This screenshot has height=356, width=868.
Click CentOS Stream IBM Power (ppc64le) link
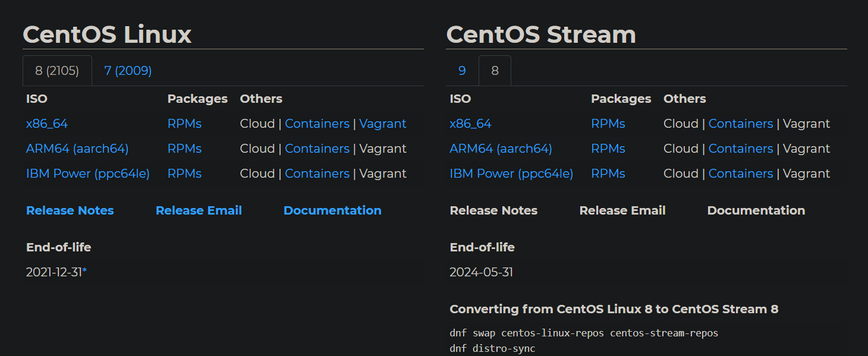(512, 174)
